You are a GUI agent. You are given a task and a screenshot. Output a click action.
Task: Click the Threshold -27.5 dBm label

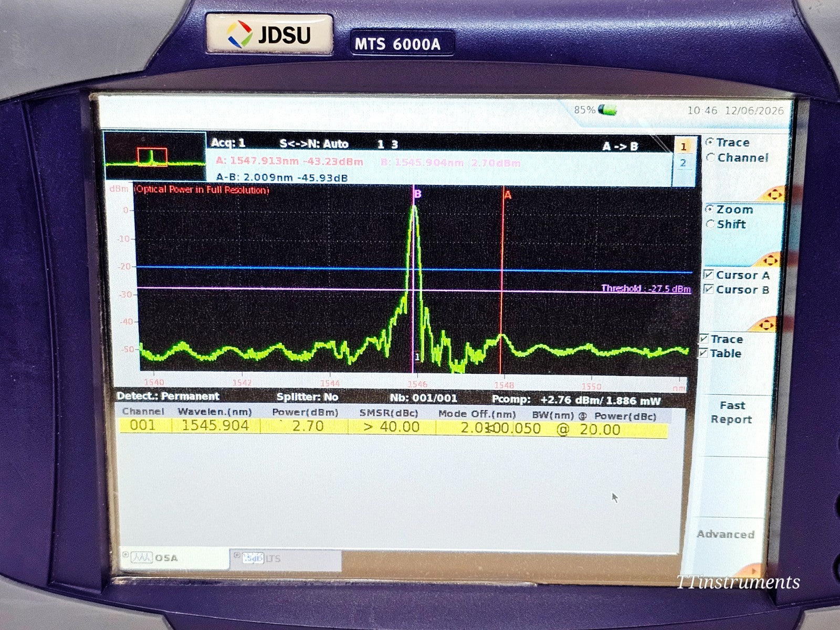tap(646, 288)
